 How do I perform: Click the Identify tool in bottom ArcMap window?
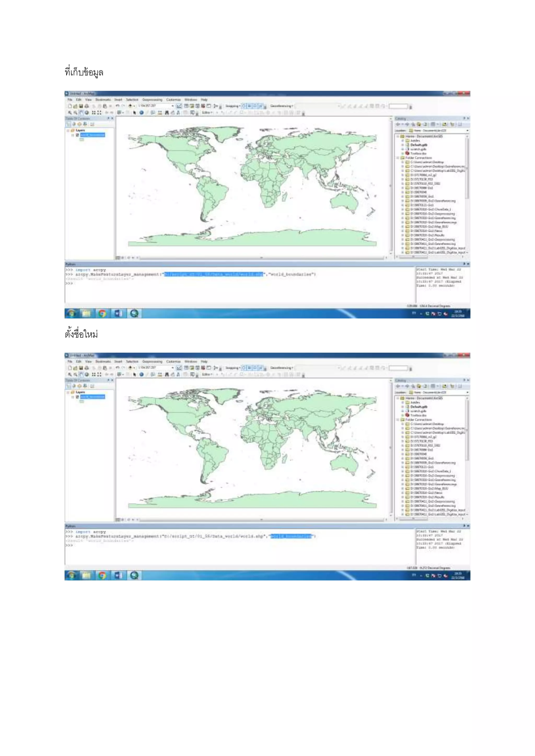click(x=141, y=374)
